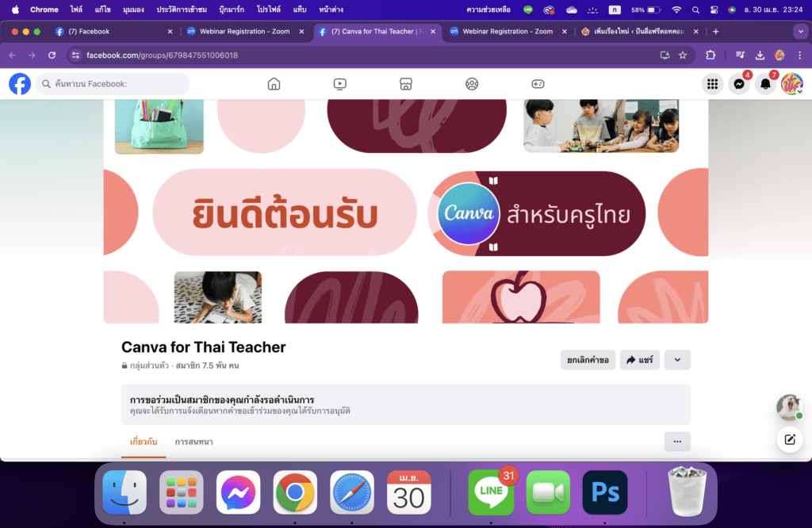Open the Apple menu
The height and width of the screenshot is (528, 812).
click(16, 10)
